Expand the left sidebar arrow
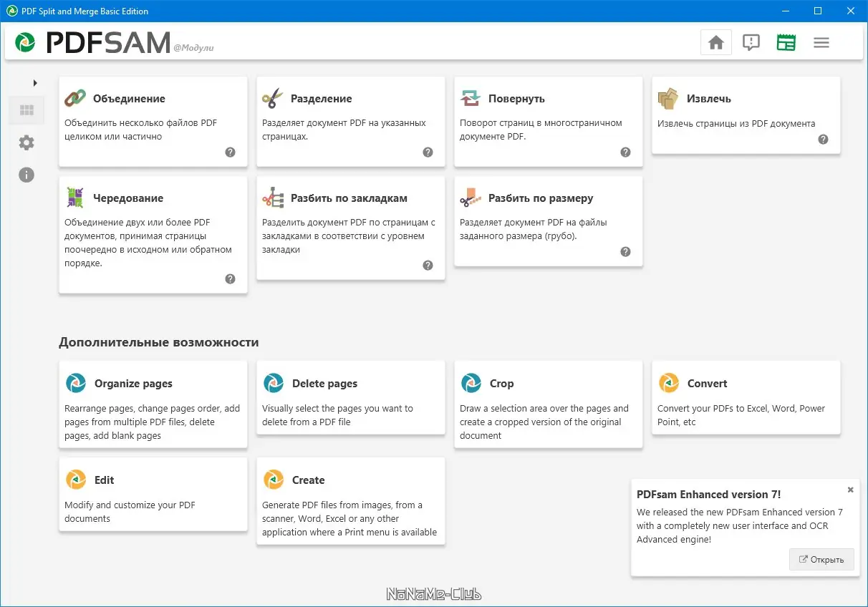Image resolution: width=868 pixels, height=607 pixels. 35,83
